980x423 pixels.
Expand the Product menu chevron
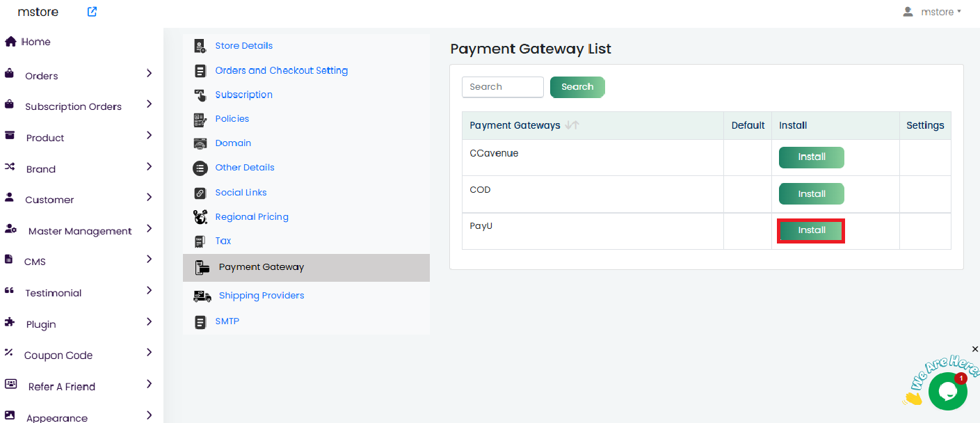tap(149, 136)
